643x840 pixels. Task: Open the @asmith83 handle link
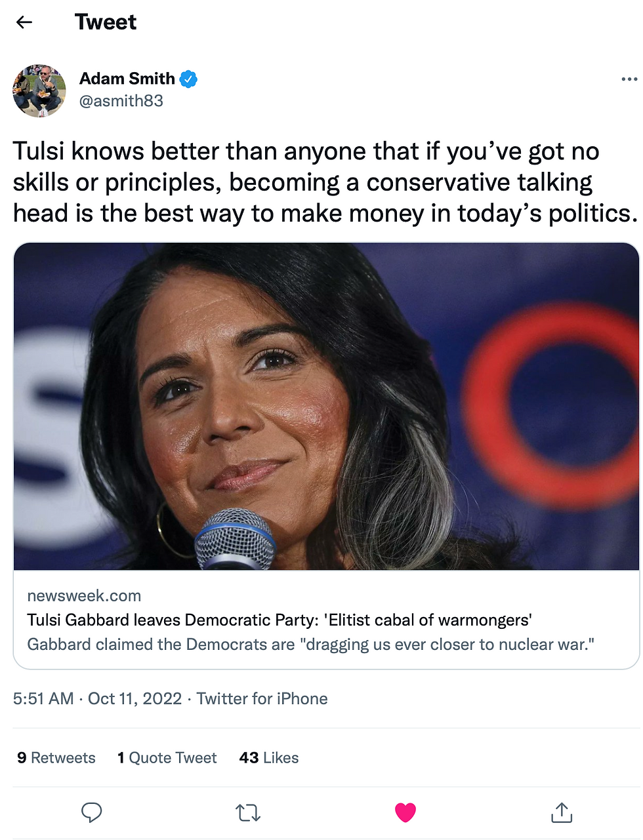[x=121, y=101]
